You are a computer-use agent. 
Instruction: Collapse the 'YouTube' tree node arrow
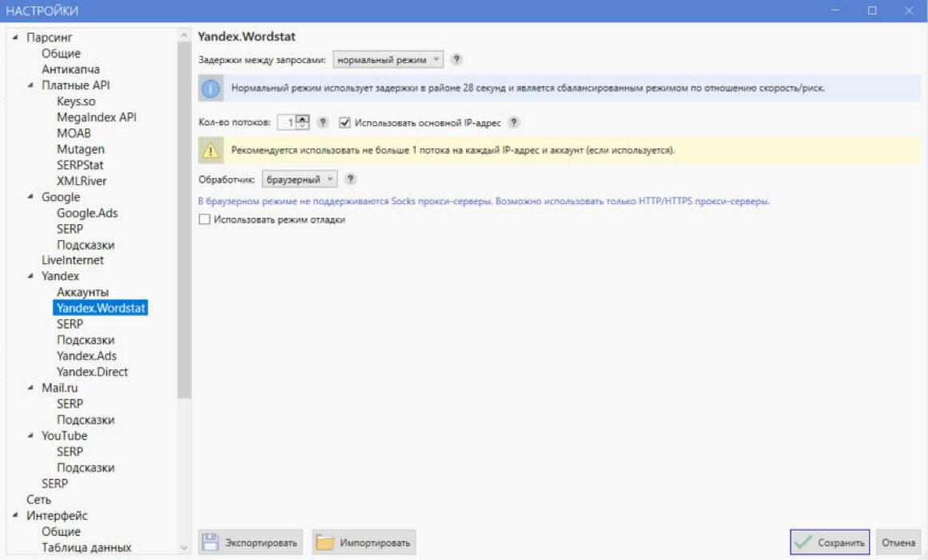pyautogui.click(x=31, y=436)
